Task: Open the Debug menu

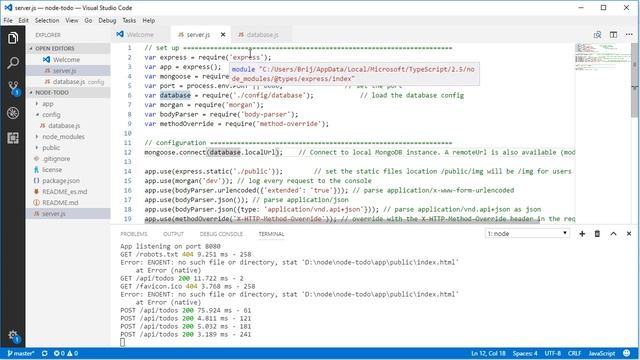Action: [x=107, y=20]
